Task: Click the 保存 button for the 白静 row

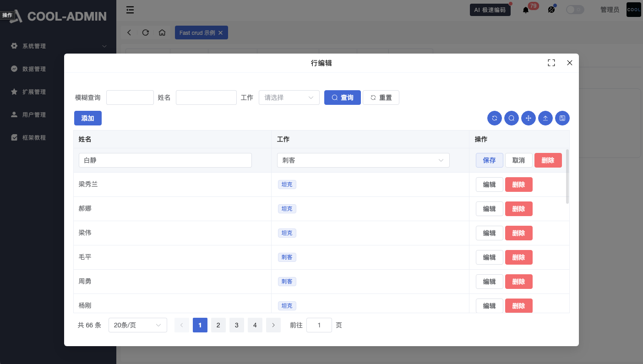Action: [x=489, y=160]
